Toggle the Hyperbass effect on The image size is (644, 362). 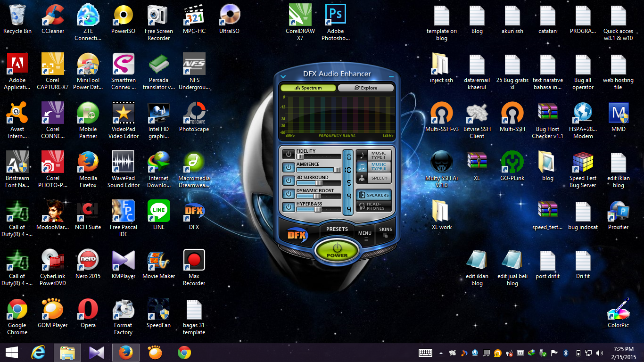point(288,206)
